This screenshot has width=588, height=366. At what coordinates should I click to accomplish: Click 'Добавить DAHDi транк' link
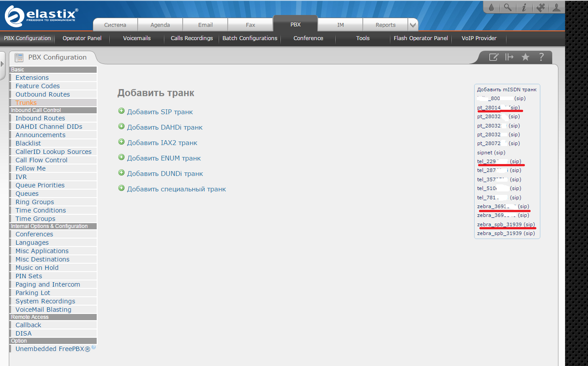(165, 127)
